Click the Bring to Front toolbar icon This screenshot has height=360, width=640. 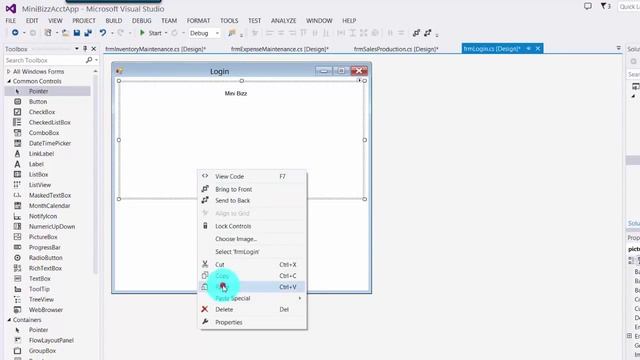pyautogui.click(x=416, y=33)
